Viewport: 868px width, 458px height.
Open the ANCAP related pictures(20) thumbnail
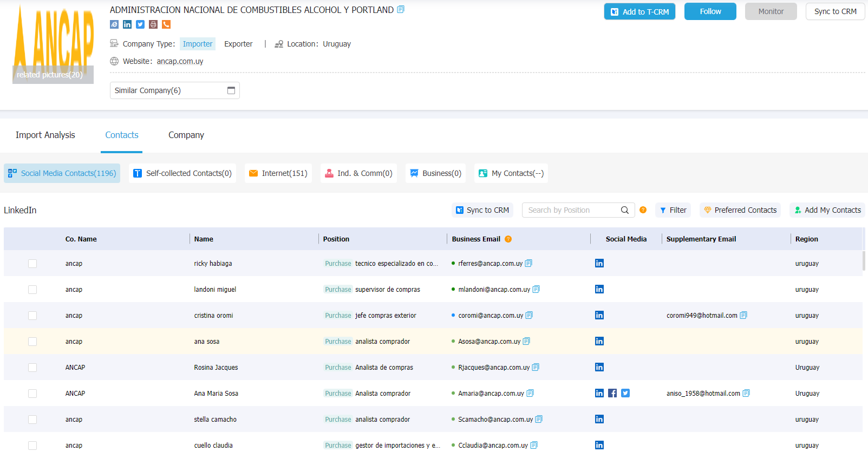[x=53, y=44]
